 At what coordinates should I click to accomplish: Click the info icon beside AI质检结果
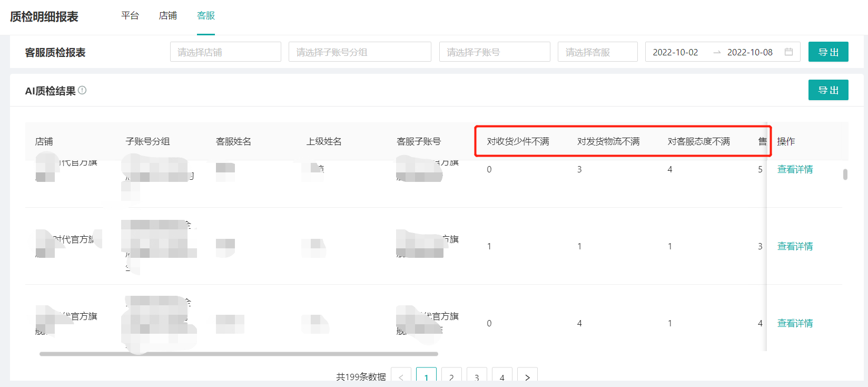click(x=82, y=90)
